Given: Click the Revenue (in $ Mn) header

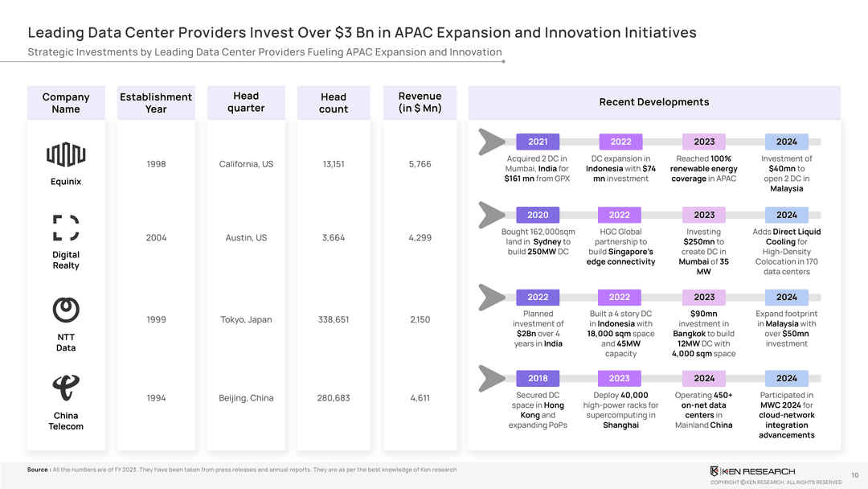Looking at the screenshot, I should 420,102.
